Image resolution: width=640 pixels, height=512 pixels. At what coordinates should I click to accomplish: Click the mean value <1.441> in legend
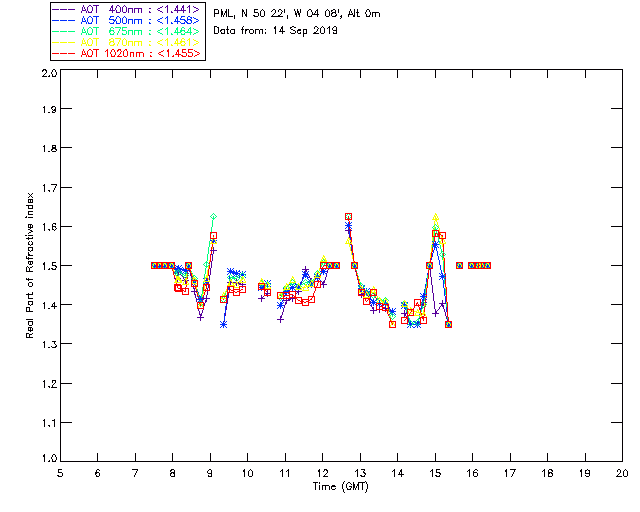178,9
